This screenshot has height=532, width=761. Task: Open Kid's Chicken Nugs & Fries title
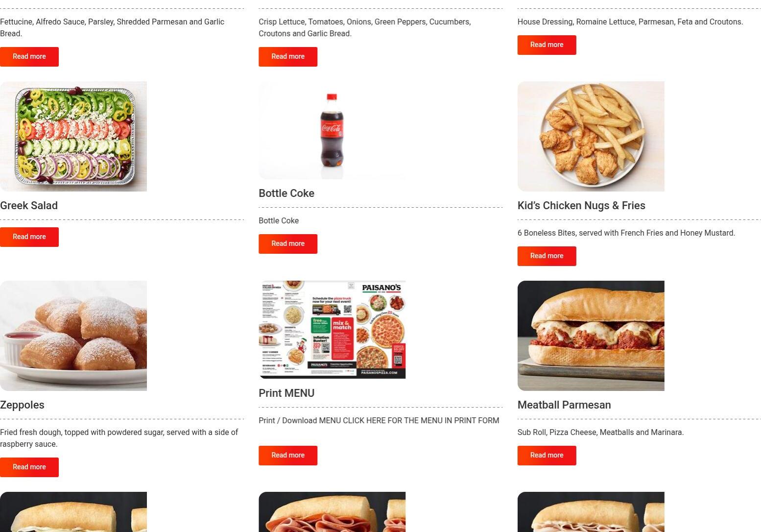pos(581,206)
